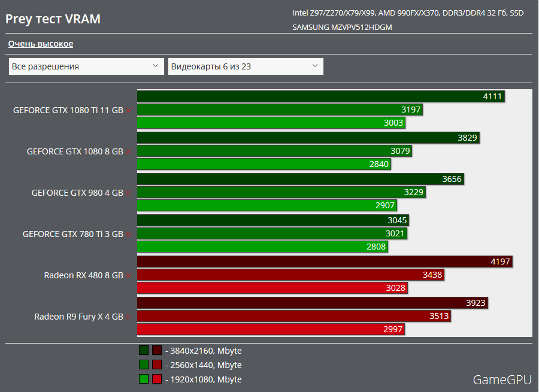Select medium green 2560x1440 legend swatch
The image size is (539, 392).
click(144, 365)
